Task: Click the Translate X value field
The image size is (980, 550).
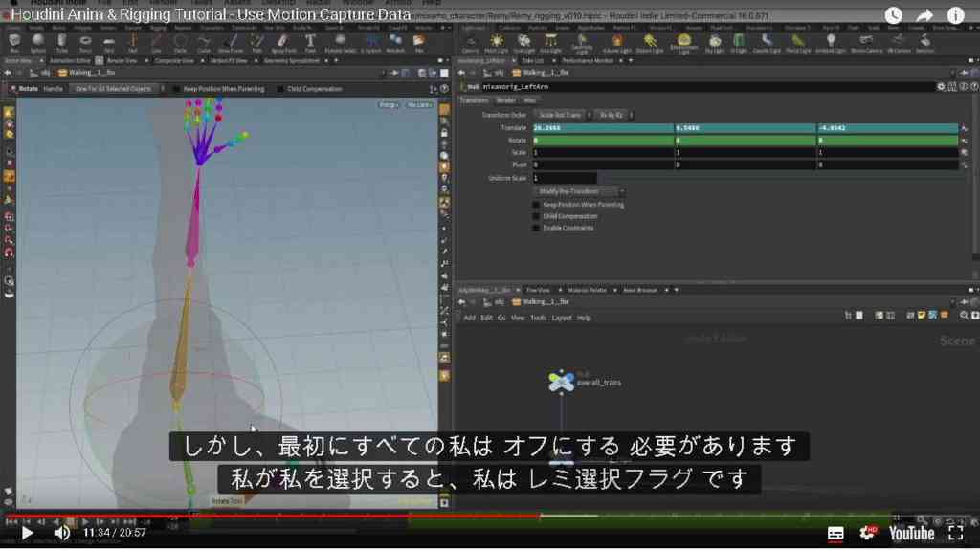Action: (603, 128)
